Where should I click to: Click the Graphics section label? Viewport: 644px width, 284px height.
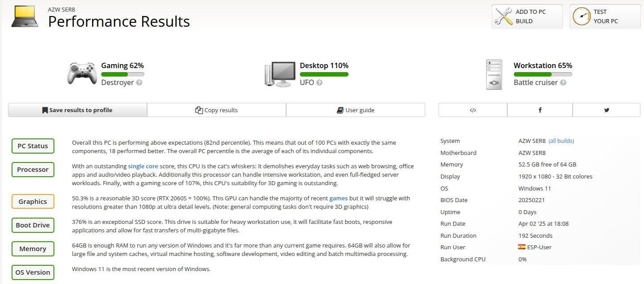(33, 202)
